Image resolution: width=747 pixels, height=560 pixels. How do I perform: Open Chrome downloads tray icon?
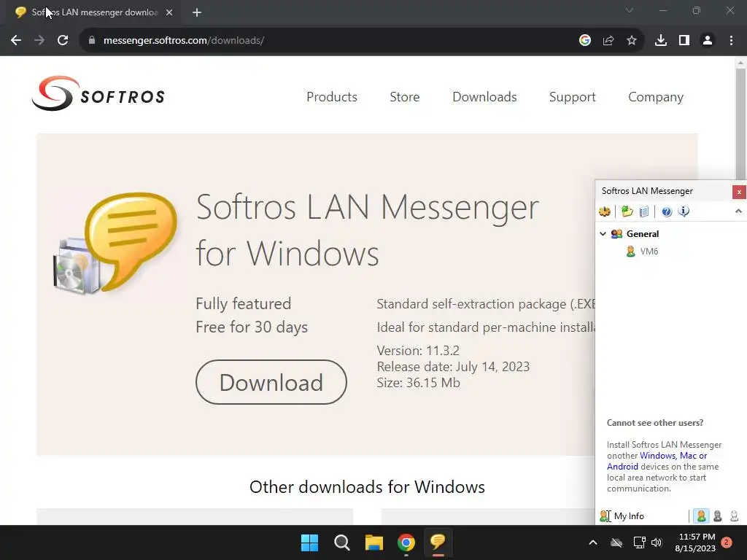coord(661,41)
